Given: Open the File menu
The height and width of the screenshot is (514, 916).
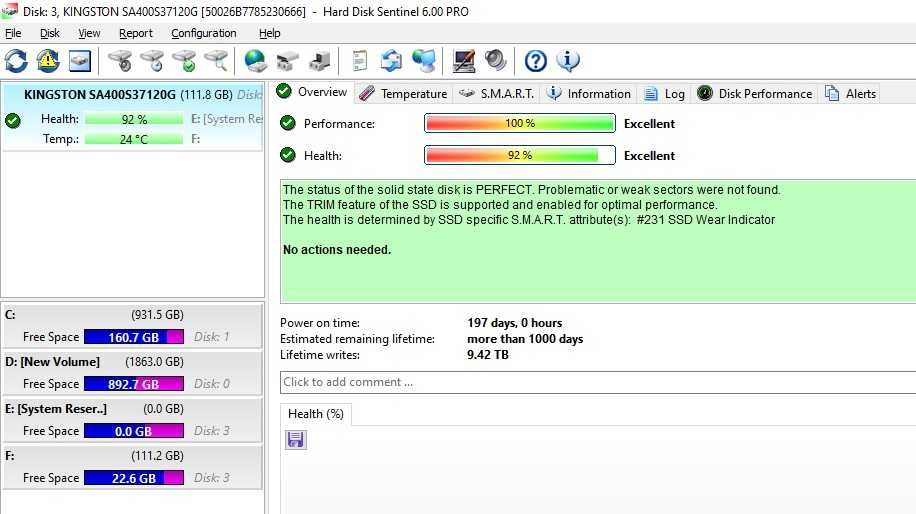Looking at the screenshot, I should coord(13,33).
